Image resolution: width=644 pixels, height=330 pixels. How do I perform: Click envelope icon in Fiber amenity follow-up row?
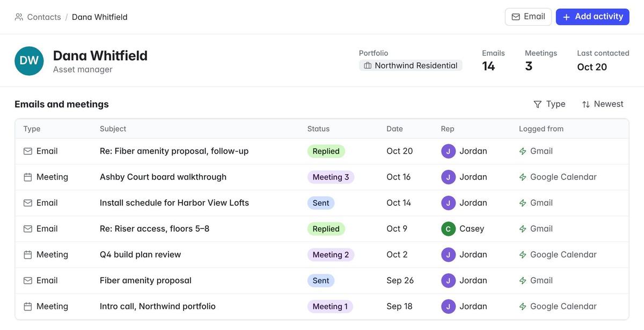tap(28, 151)
